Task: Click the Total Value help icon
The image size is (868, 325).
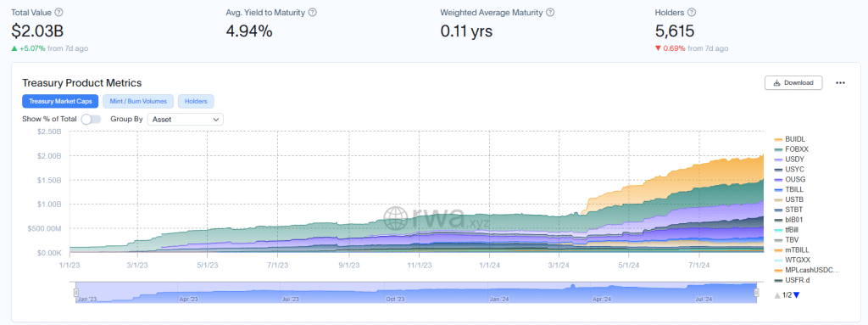Action: pyautogui.click(x=59, y=12)
